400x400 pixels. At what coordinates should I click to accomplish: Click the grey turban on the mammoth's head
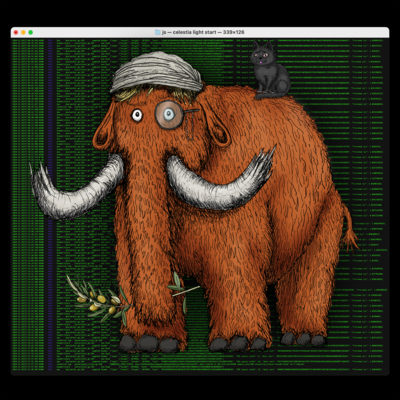point(156,72)
